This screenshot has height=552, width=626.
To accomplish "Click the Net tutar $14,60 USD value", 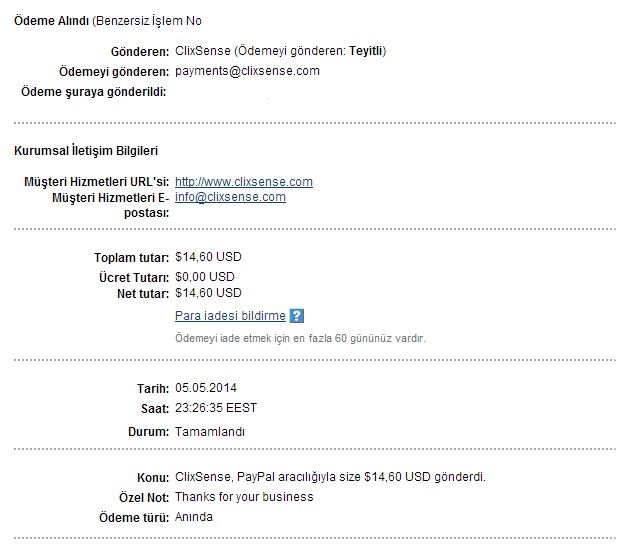I will coord(208,293).
